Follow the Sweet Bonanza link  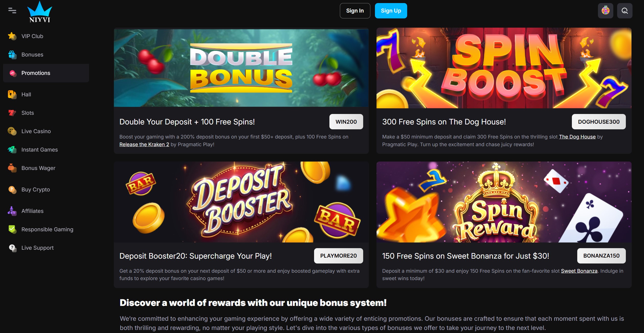[x=579, y=271]
